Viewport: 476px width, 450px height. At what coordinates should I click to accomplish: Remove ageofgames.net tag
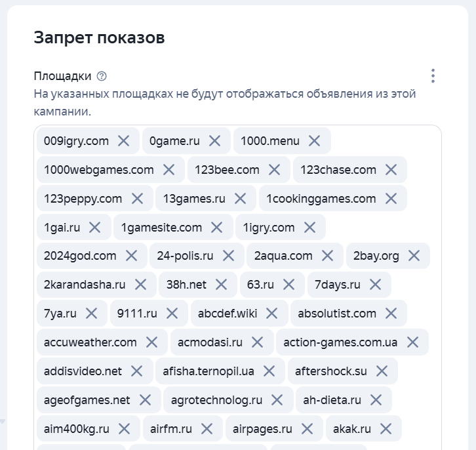[145, 400]
